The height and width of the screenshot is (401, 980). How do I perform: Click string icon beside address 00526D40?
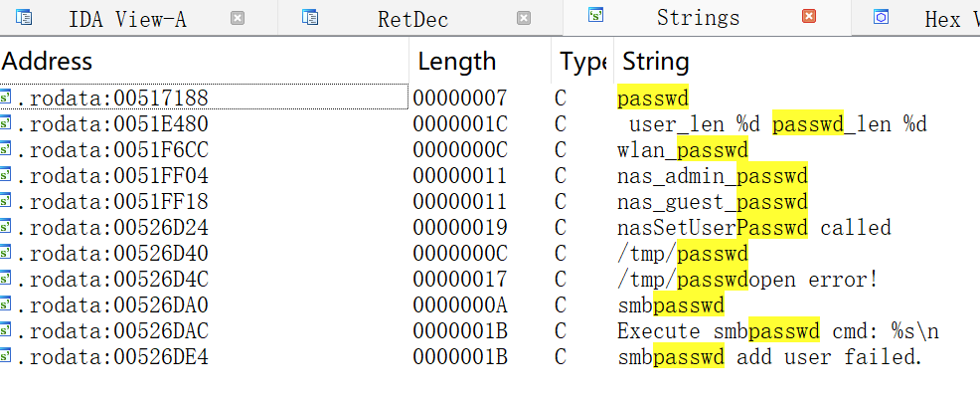[7, 253]
